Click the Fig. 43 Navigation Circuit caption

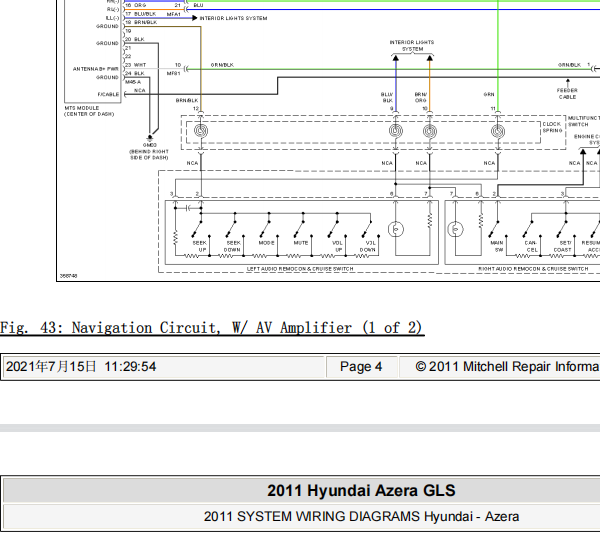click(x=212, y=328)
